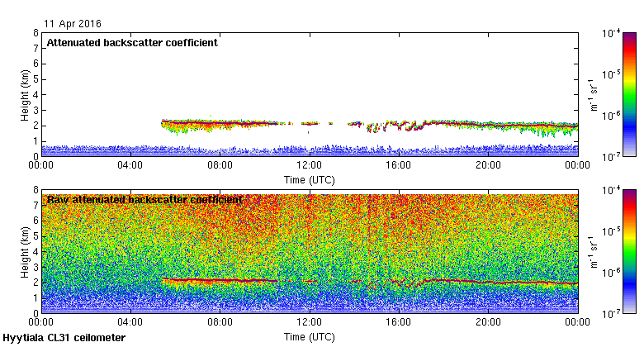
Task: Click the bottom plot's 'Height (km)' axis label
Action: tap(25, 252)
